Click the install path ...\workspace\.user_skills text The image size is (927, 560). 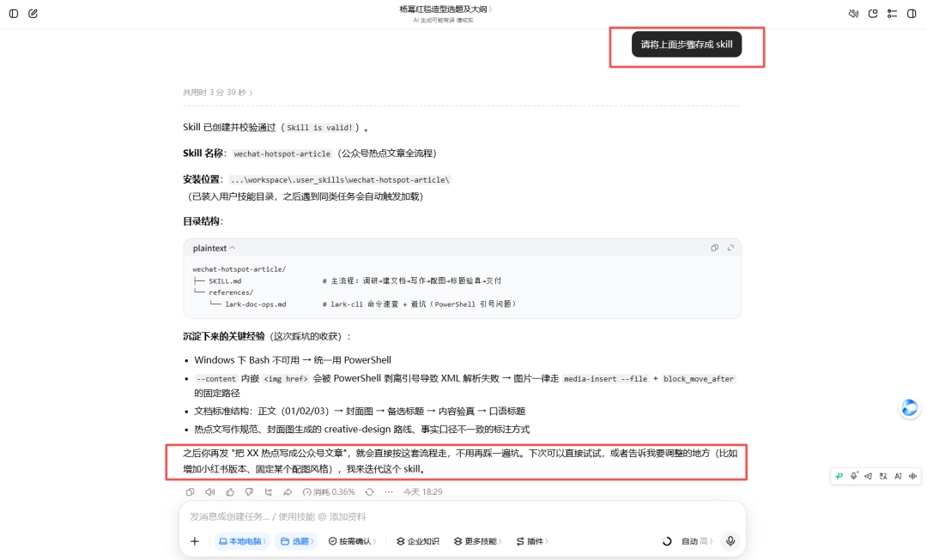(x=340, y=179)
